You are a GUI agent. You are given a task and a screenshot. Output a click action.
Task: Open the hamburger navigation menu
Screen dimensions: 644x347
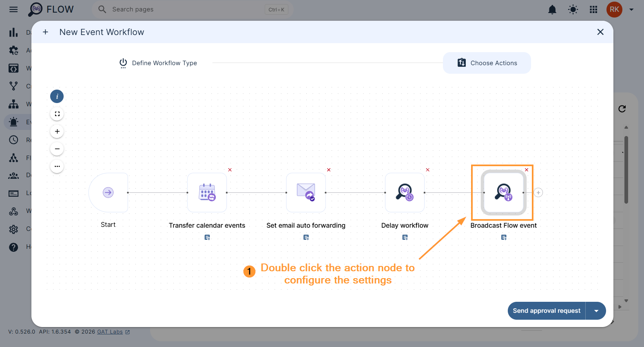(13, 9)
